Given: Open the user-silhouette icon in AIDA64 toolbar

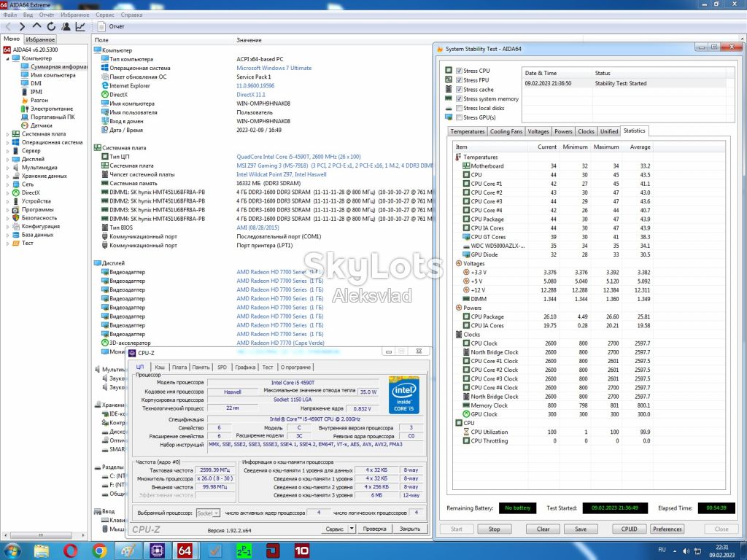Looking at the screenshot, I should click(66, 27).
